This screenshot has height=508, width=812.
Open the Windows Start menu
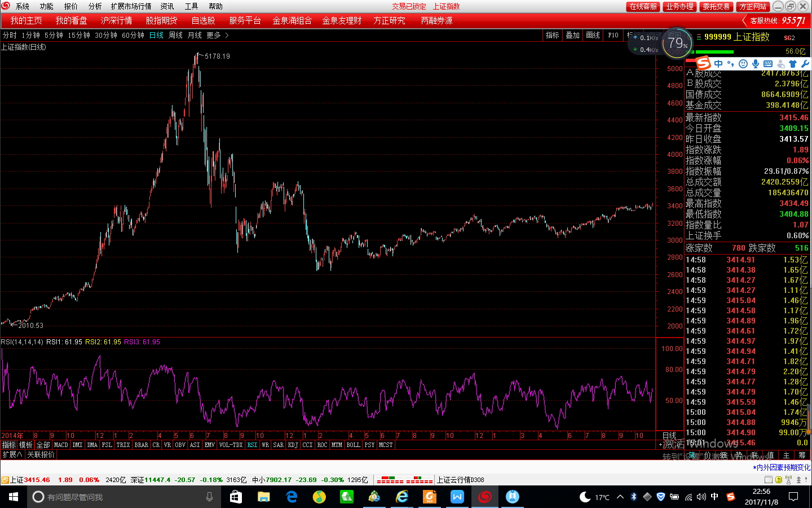(x=14, y=497)
